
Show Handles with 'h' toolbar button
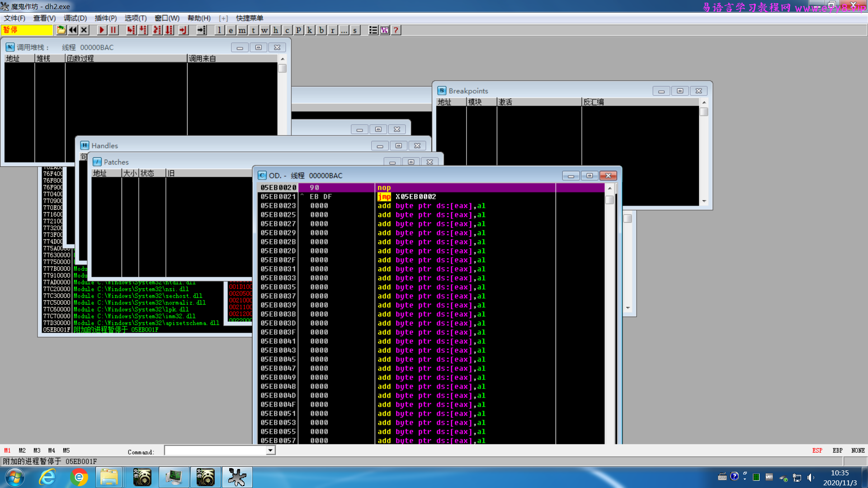point(276,30)
